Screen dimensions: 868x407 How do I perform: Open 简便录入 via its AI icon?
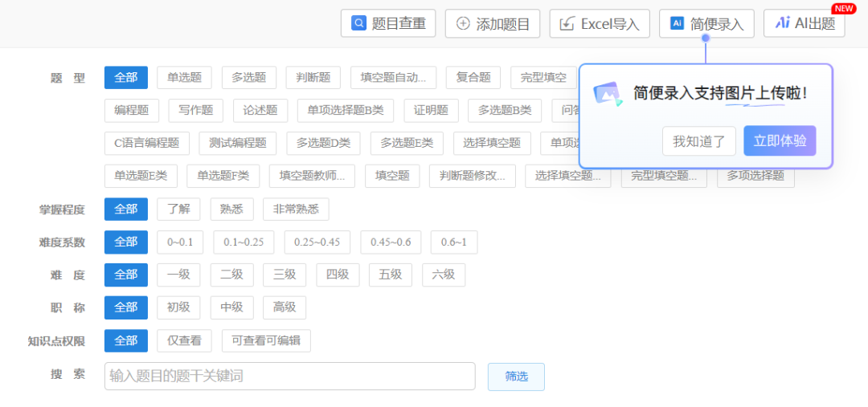[677, 23]
